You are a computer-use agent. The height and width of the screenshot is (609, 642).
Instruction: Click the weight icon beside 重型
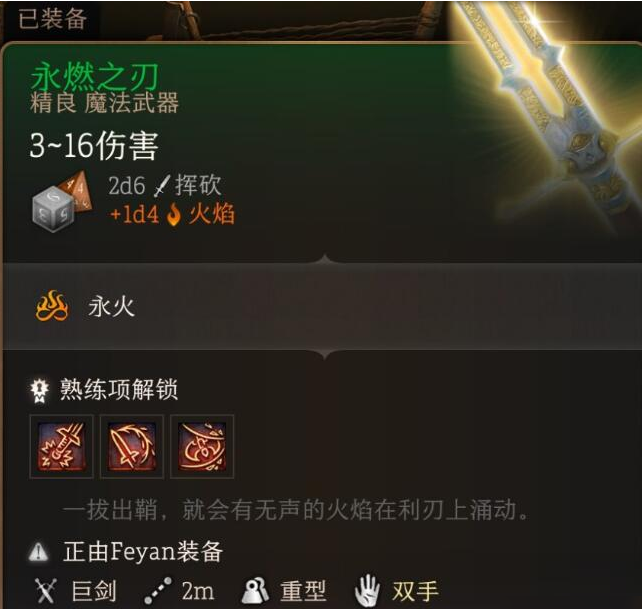(x=255, y=591)
